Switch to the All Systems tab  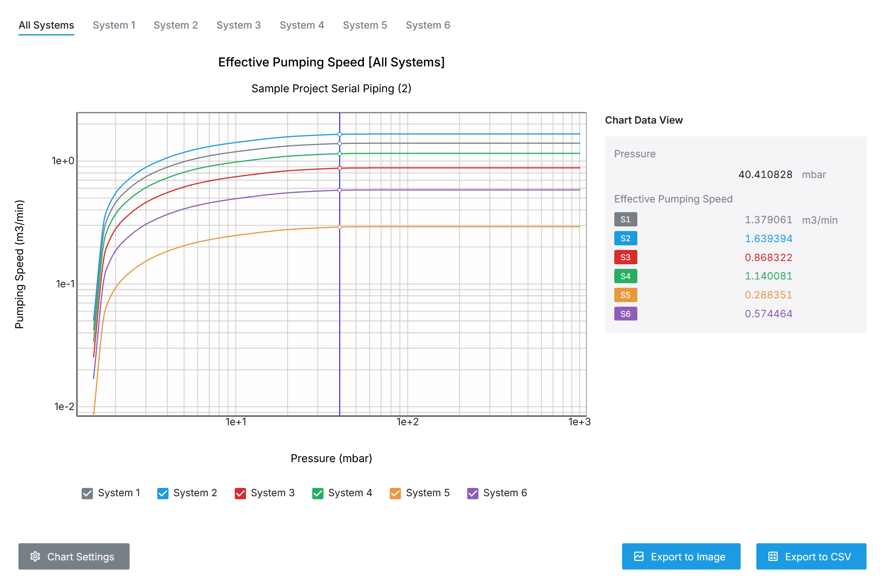tap(46, 25)
